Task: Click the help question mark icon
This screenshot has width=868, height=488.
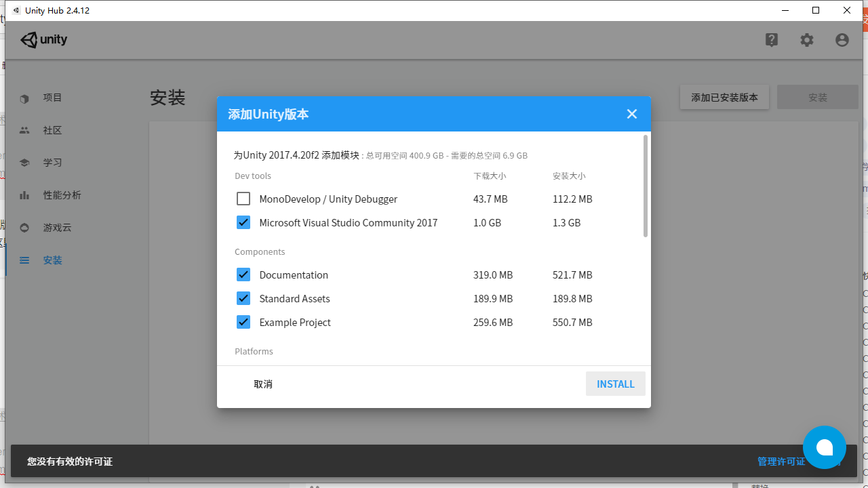Action: click(x=772, y=40)
